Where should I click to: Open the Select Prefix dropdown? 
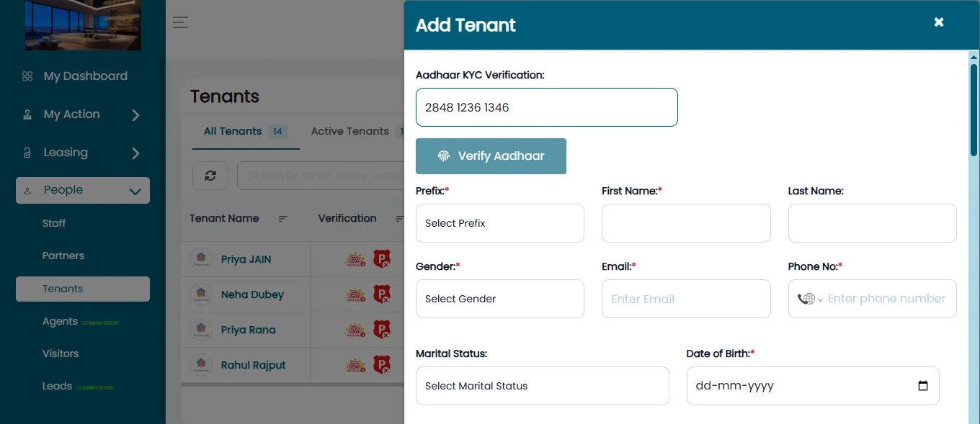point(500,223)
